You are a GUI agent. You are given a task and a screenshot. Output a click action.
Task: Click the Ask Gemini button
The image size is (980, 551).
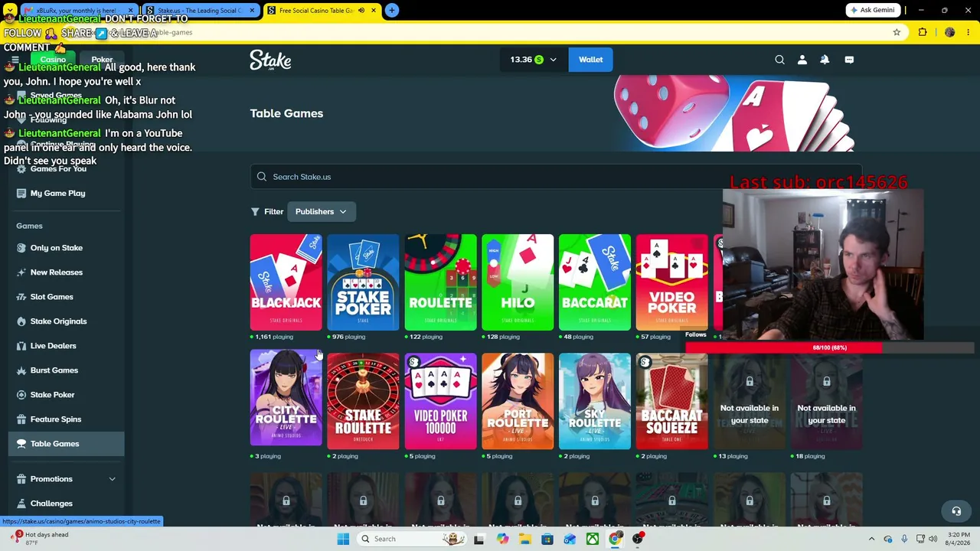click(x=872, y=10)
